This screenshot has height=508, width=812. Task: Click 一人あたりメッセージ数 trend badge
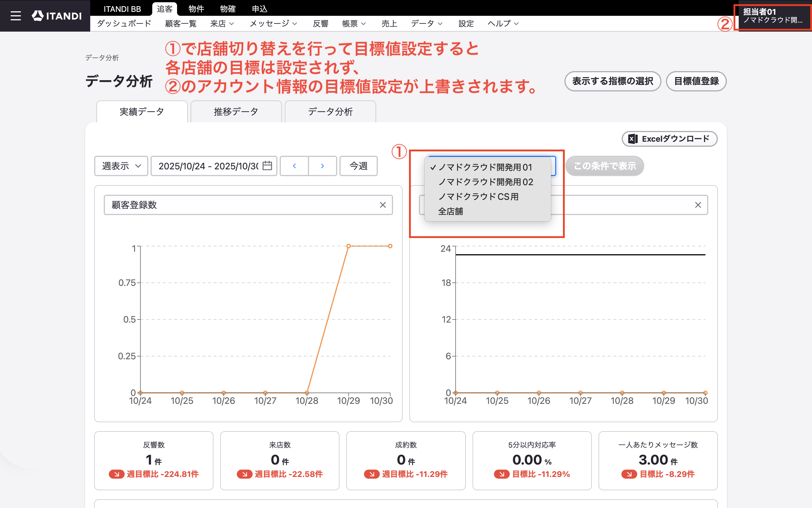630,474
